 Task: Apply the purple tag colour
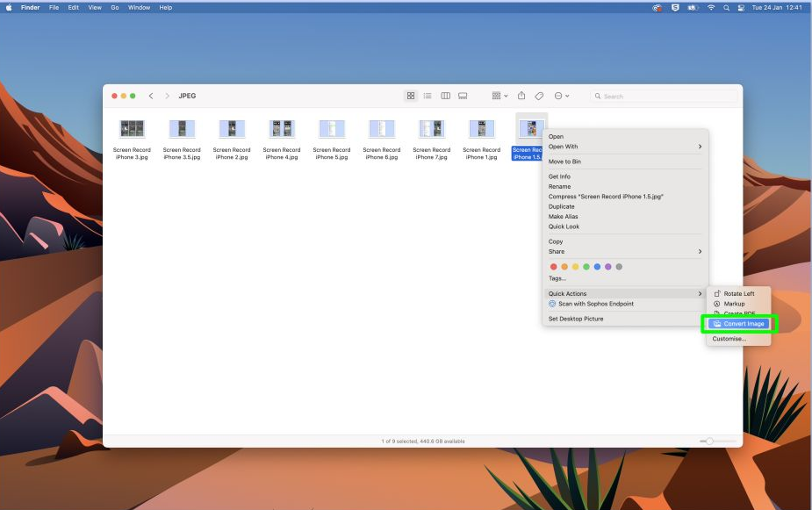pos(608,267)
